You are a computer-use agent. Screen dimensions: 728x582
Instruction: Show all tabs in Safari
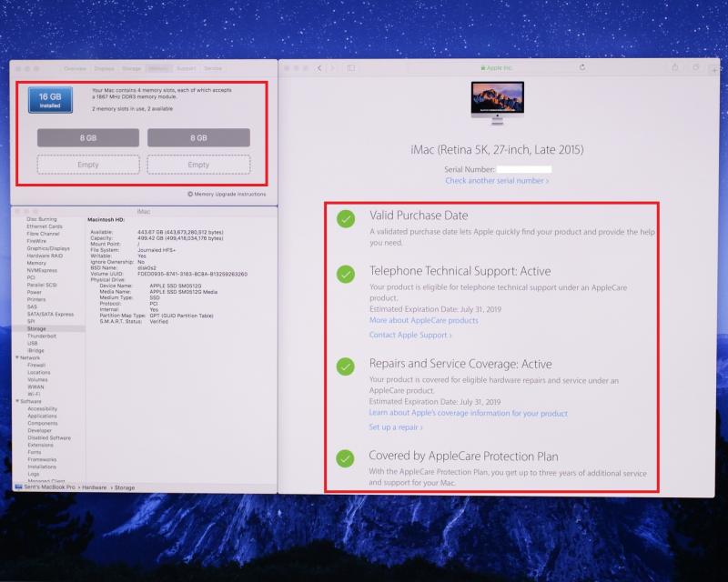pyautogui.click(x=695, y=67)
